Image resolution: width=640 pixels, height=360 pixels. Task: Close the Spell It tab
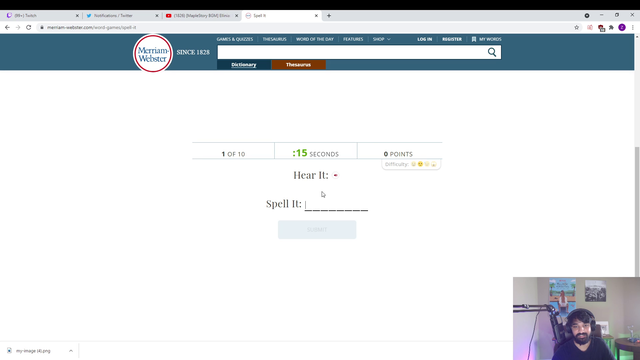(316, 16)
